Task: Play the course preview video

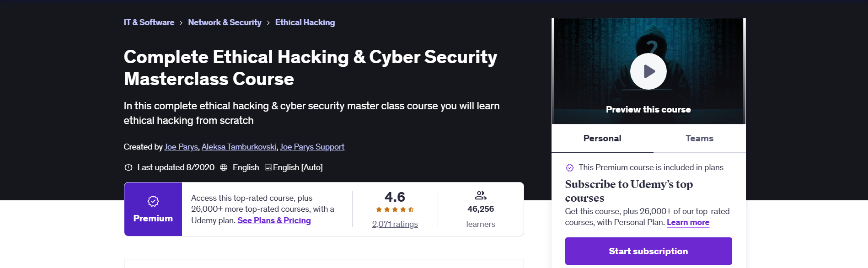Action: coord(648,71)
